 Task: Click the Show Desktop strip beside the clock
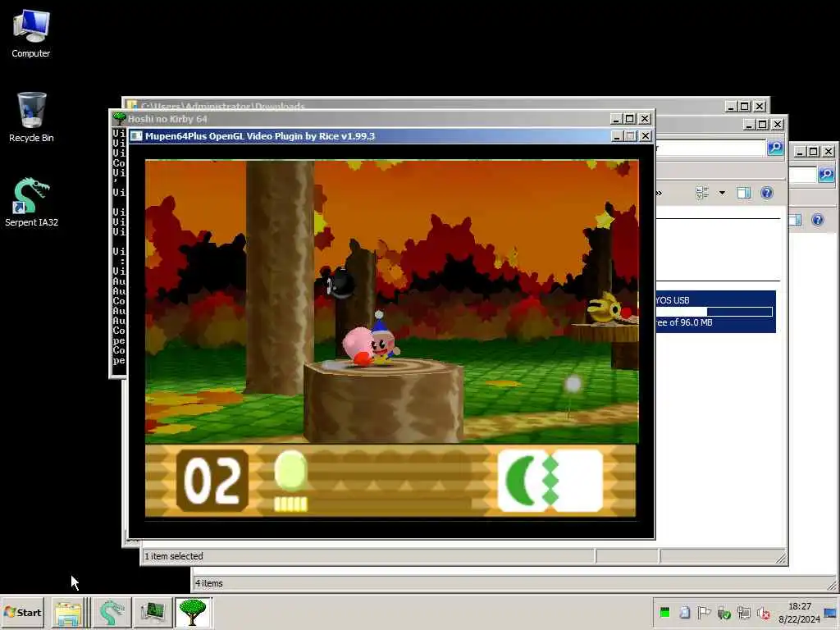[x=832, y=612]
